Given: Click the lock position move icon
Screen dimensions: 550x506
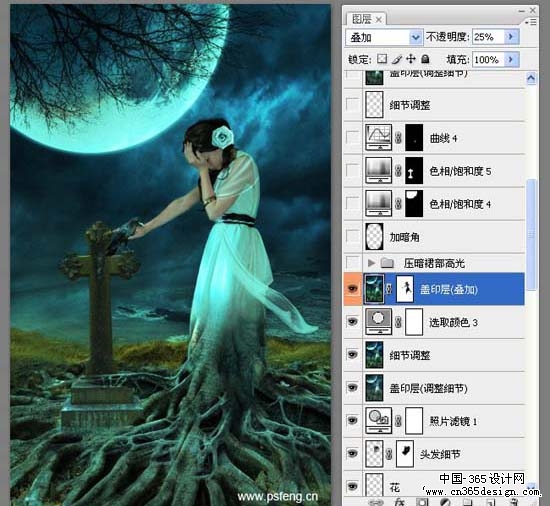Looking at the screenshot, I should pyautogui.click(x=411, y=59).
